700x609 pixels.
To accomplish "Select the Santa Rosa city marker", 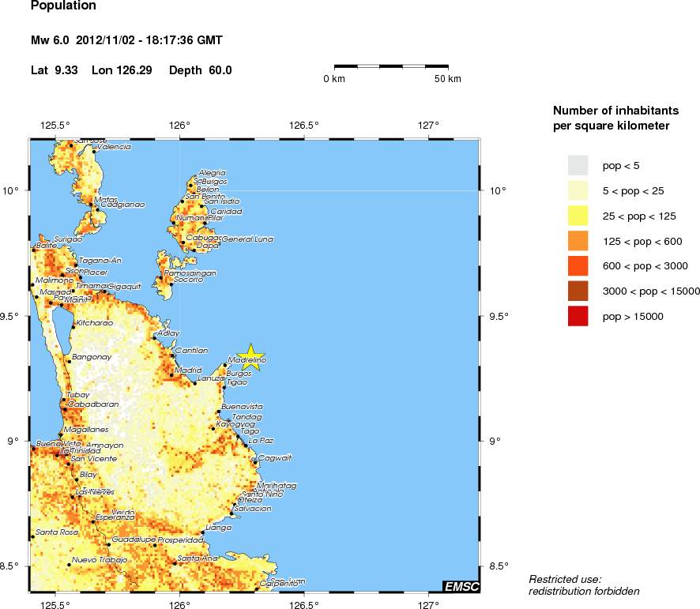I will click(x=32, y=536).
